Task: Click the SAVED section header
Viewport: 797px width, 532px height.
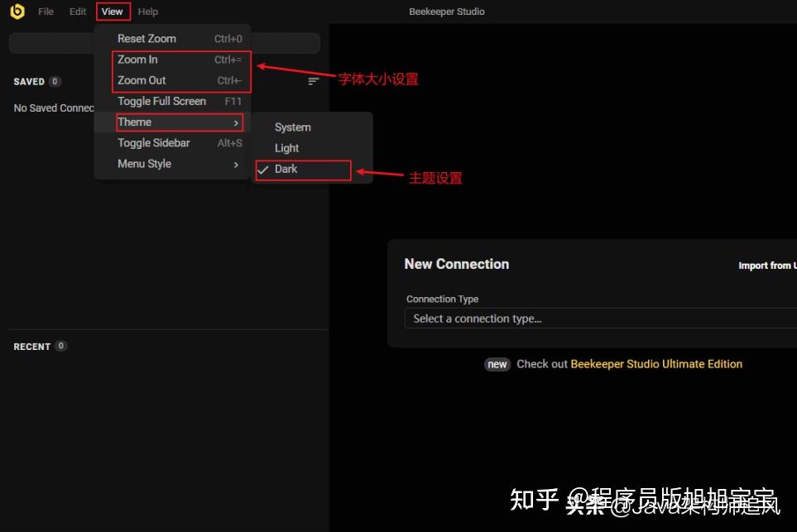Action: coord(29,81)
